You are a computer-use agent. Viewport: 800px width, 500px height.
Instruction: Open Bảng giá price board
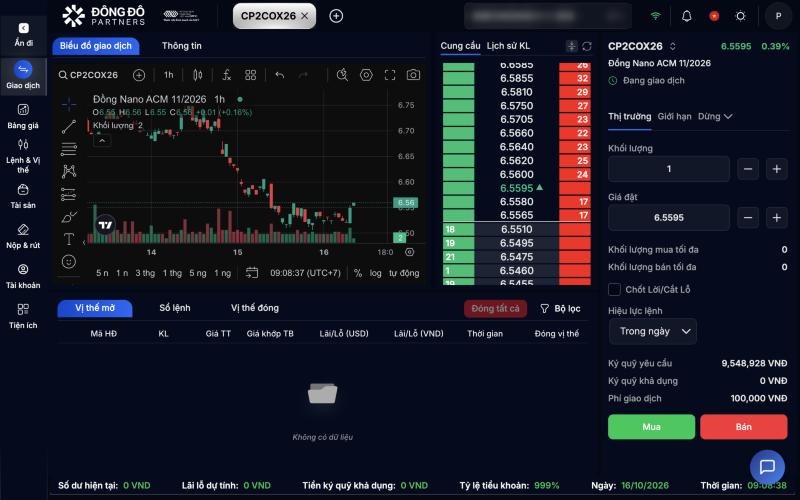point(23,116)
